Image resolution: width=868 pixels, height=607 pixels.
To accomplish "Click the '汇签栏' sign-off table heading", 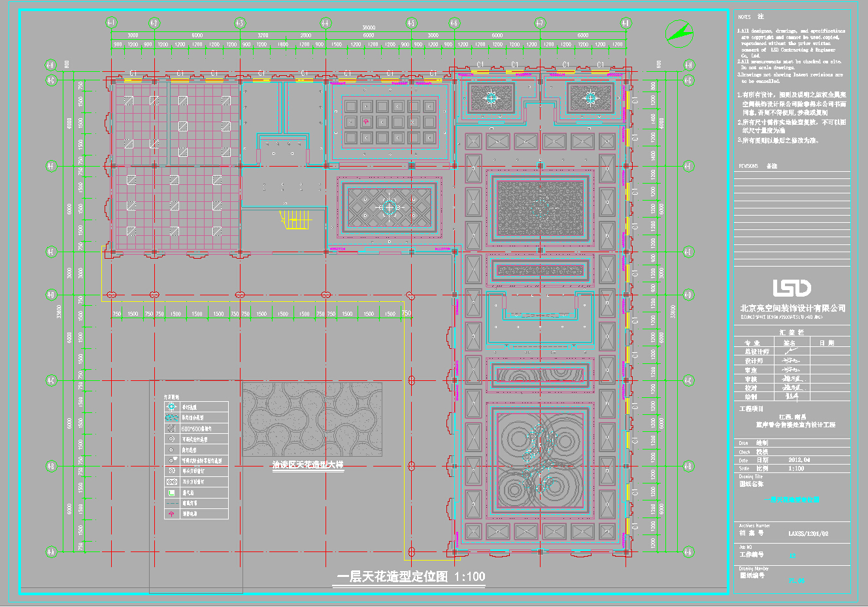I will pos(792,333).
